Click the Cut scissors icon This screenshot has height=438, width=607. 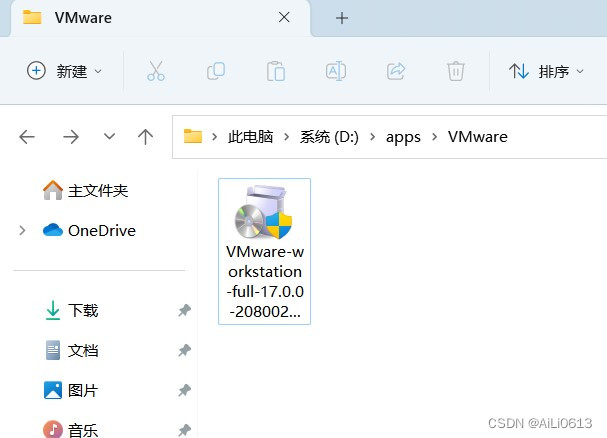156,71
